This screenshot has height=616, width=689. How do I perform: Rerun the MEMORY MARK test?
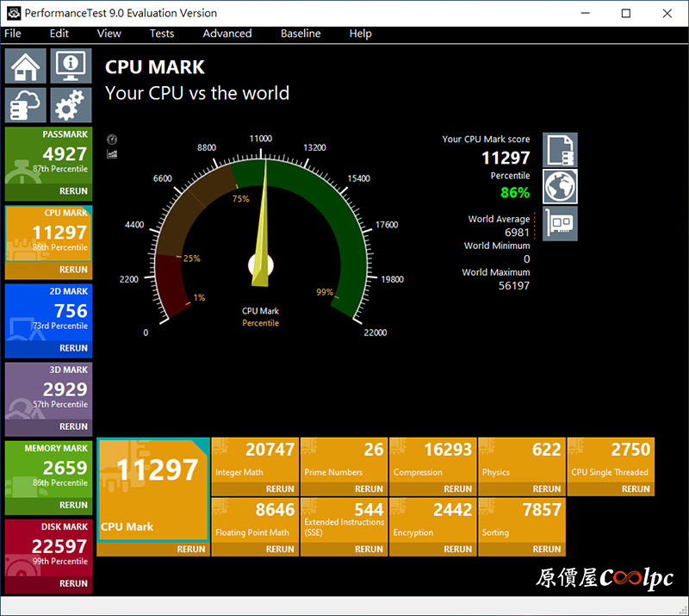[49, 505]
